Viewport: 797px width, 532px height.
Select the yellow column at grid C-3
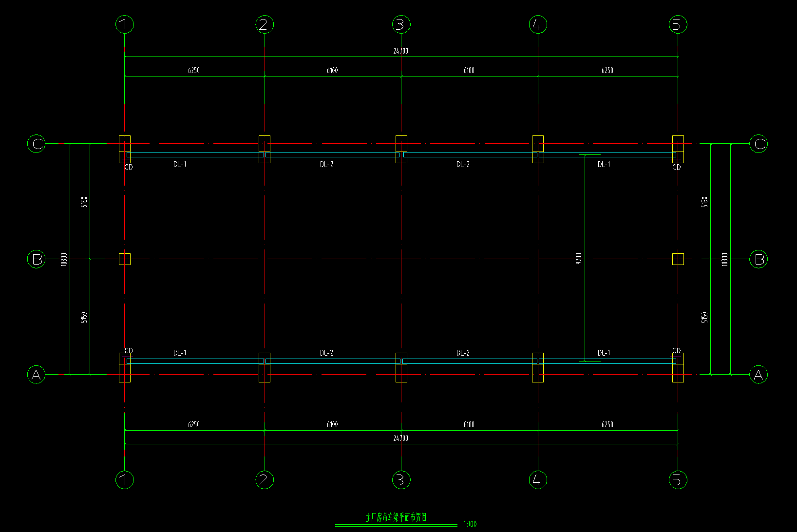coord(401,149)
